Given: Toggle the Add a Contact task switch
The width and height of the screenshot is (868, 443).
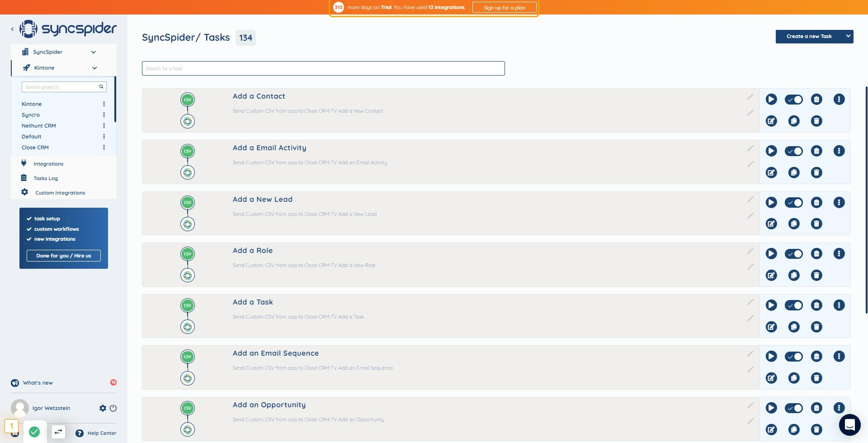Looking at the screenshot, I should tap(794, 100).
